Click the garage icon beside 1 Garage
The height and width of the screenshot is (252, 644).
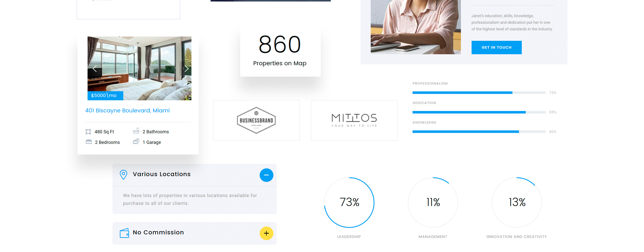click(136, 141)
